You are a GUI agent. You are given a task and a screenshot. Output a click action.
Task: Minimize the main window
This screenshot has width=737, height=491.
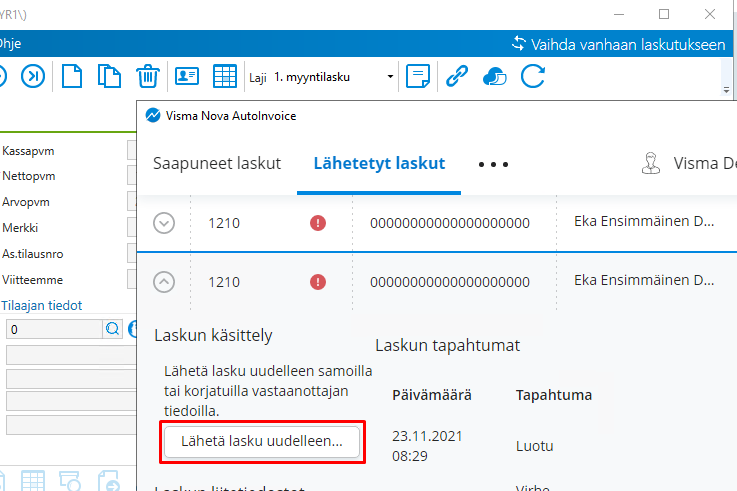[x=619, y=14]
